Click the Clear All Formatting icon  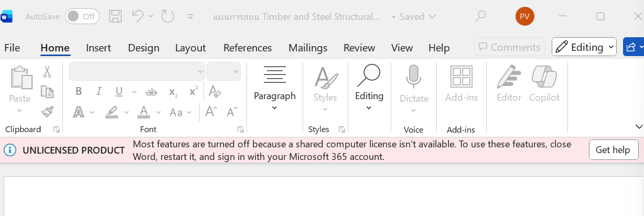click(x=214, y=92)
